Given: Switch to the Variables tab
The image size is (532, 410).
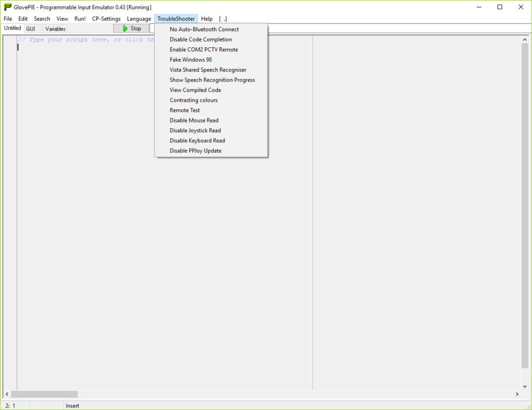Looking at the screenshot, I should tap(55, 29).
